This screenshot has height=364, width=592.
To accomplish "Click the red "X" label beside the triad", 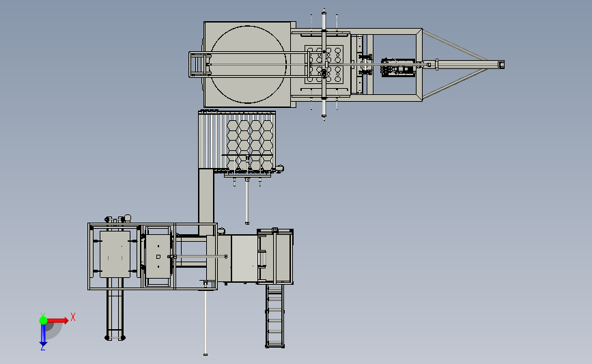I will click(73, 317).
